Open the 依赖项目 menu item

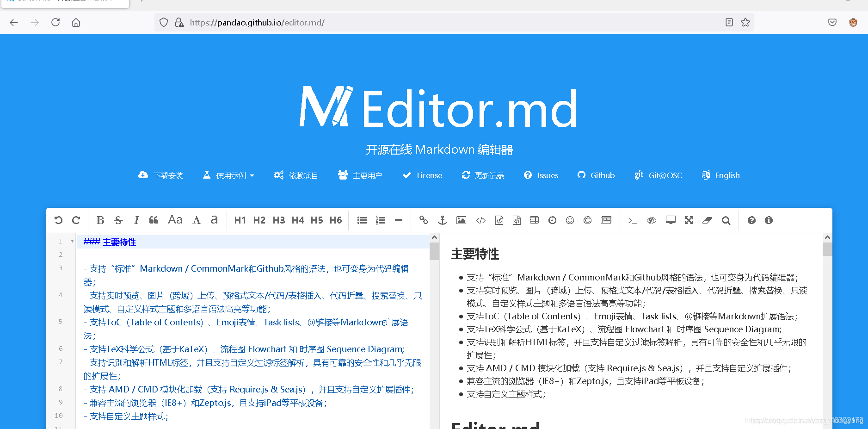(295, 175)
